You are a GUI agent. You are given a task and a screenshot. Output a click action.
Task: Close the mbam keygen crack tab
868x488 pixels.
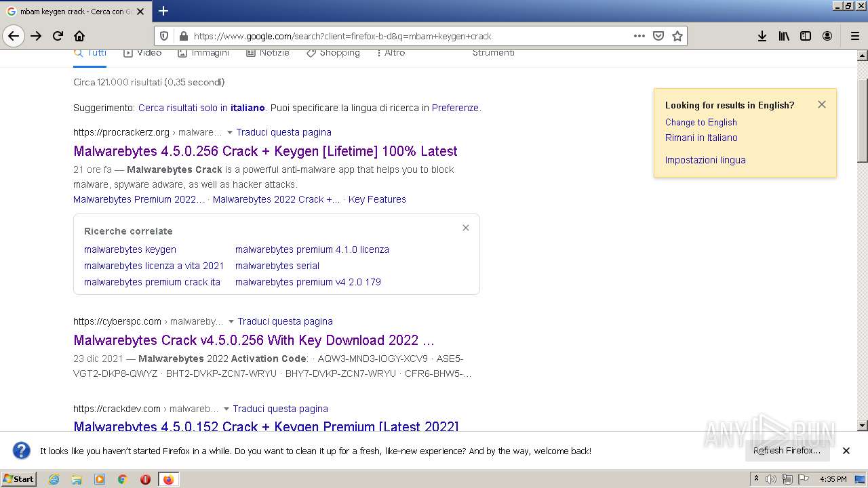tap(140, 12)
